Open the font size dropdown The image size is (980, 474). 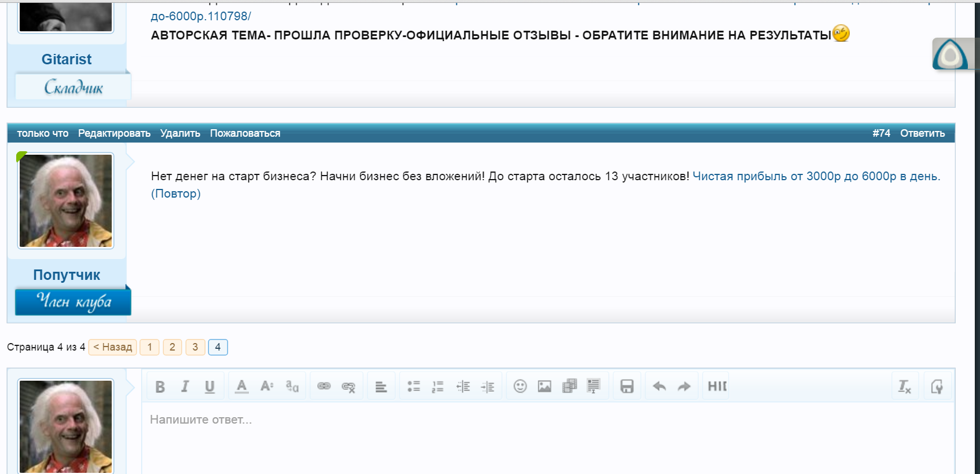pos(267,387)
